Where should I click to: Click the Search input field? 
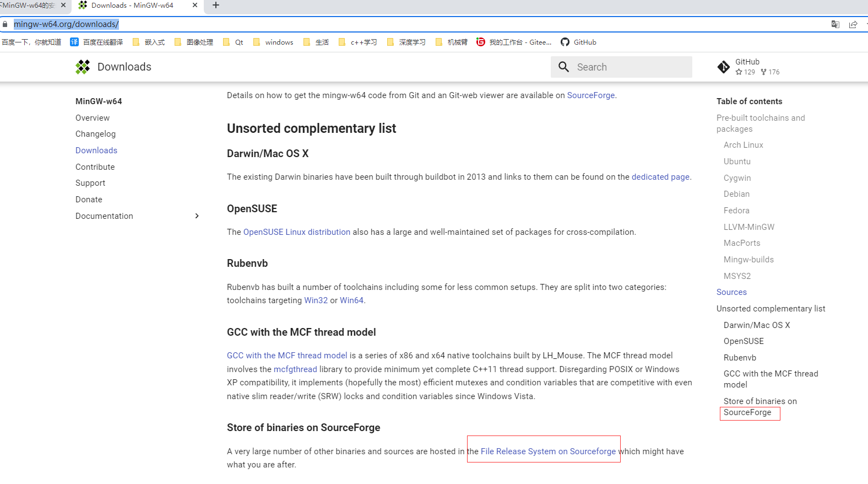(x=621, y=67)
